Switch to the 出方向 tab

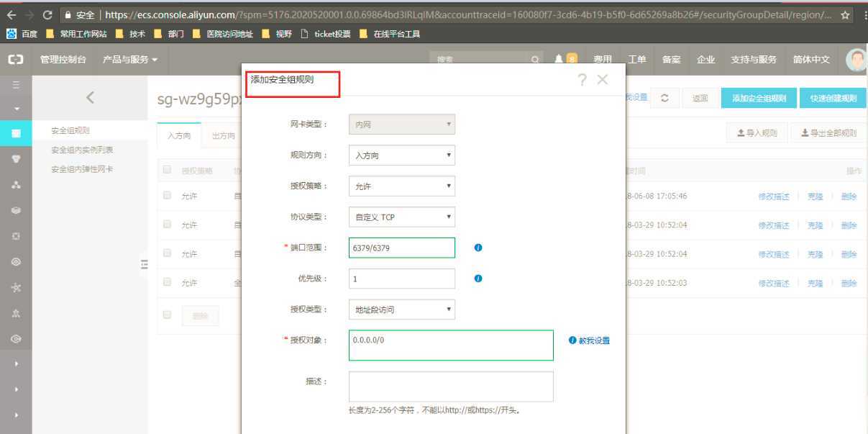223,135
